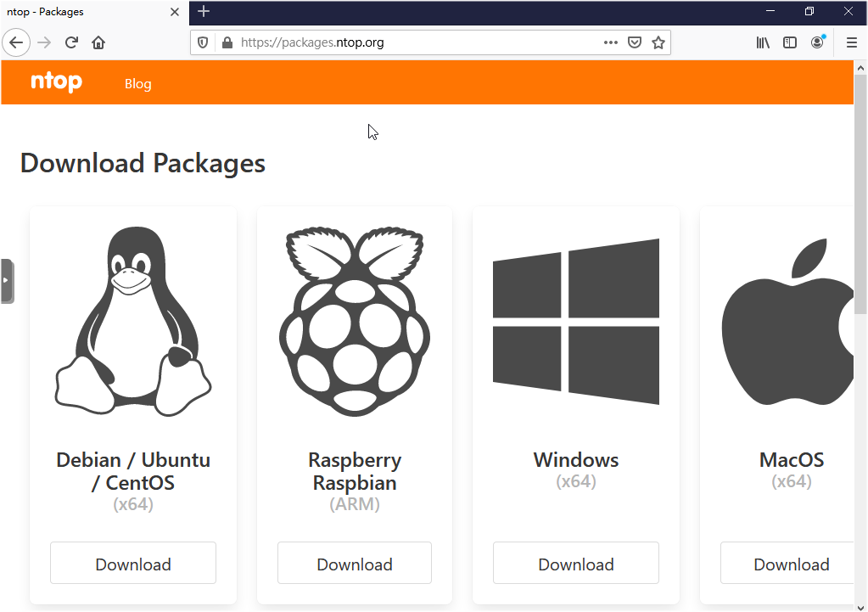Image resolution: width=868 pixels, height=612 pixels.
Task: Click the forward navigation arrow
Action: [44, 42]
